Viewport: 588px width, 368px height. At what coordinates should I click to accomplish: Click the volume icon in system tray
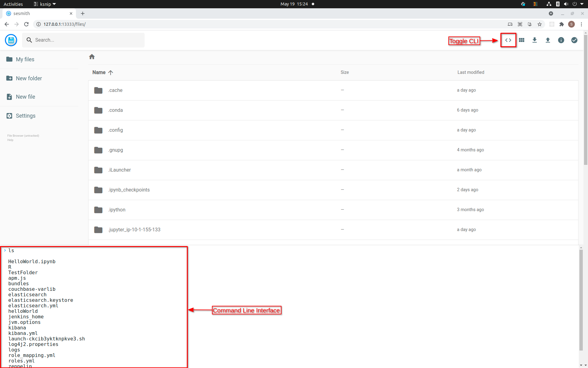click(x=566, y=4)
